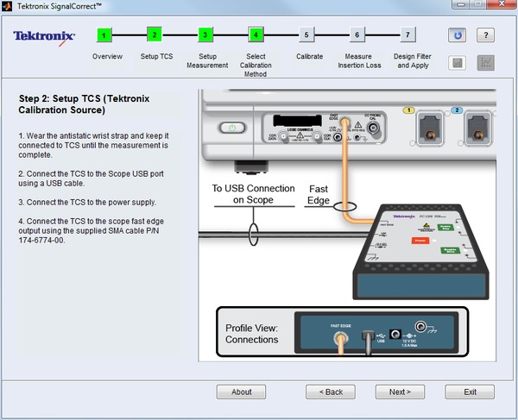Select step 5 Calibrate box
The image size is (518, 420).
click(x=306, y=34)
